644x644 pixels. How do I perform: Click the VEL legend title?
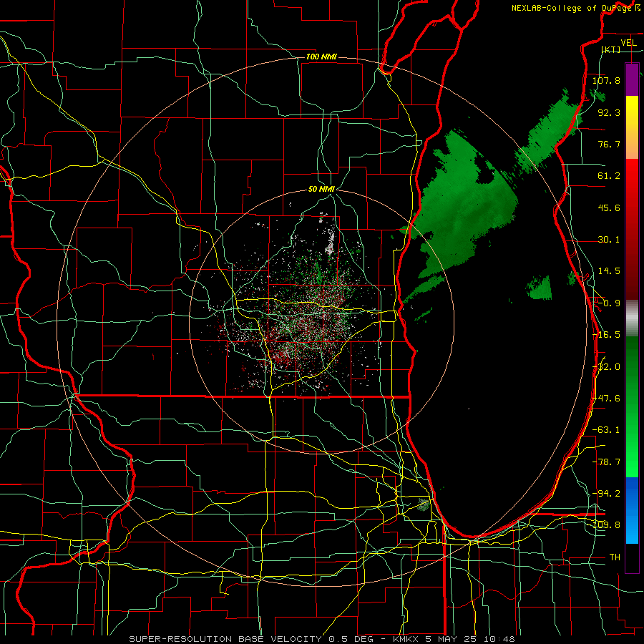(628, 43)
